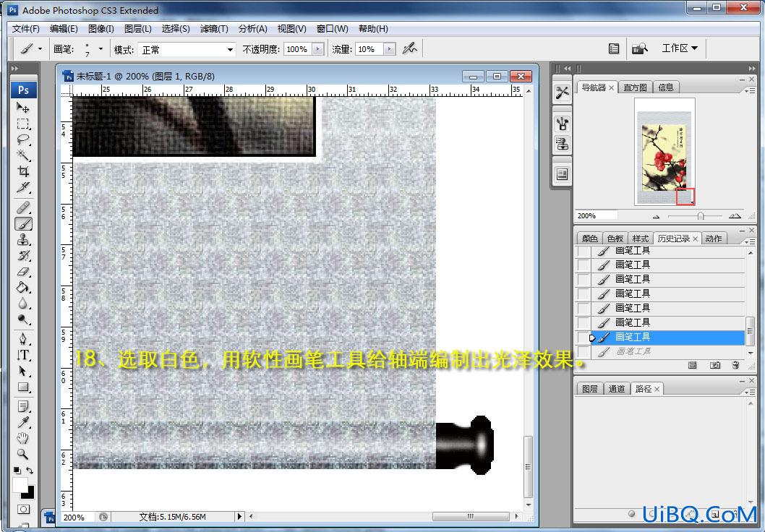
Task: Select the Pen tool
Action: click(23, 339)
